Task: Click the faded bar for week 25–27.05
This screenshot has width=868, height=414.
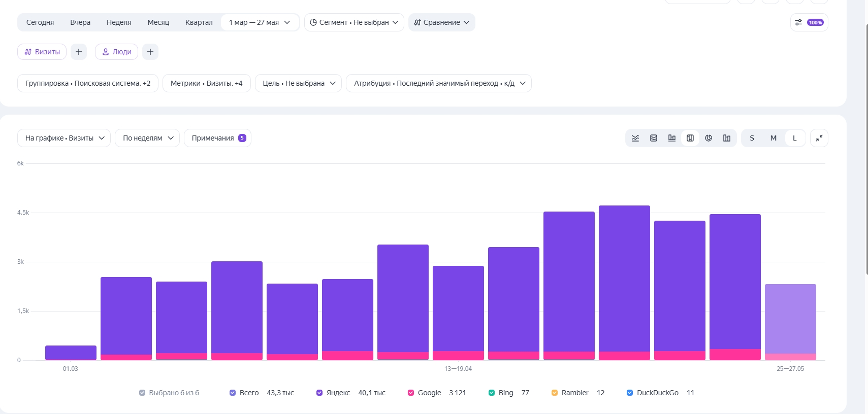Action: 790,322
